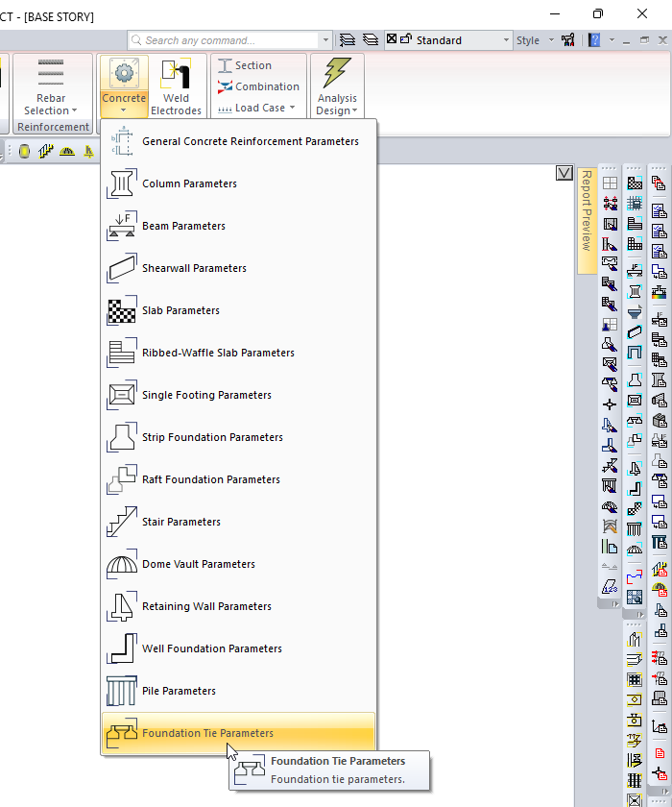Click the Shearwall Parameters icon
The height and width of the screenshot is (807, 672).
coord(121,268)
